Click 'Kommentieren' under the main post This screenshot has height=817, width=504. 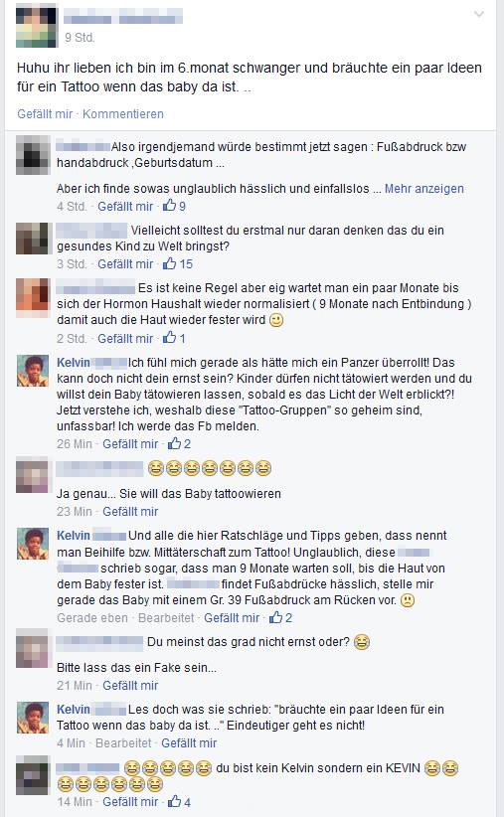123,113
